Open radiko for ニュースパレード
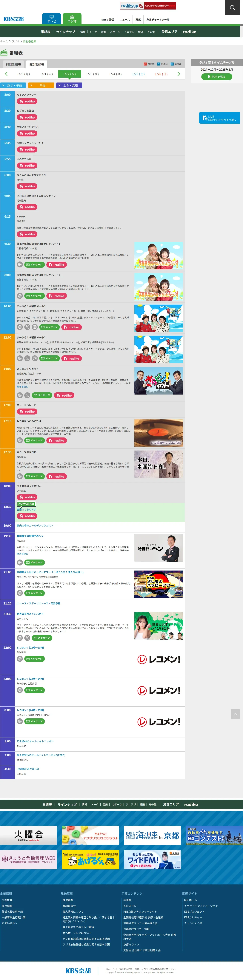 click(x=27, y=412)
